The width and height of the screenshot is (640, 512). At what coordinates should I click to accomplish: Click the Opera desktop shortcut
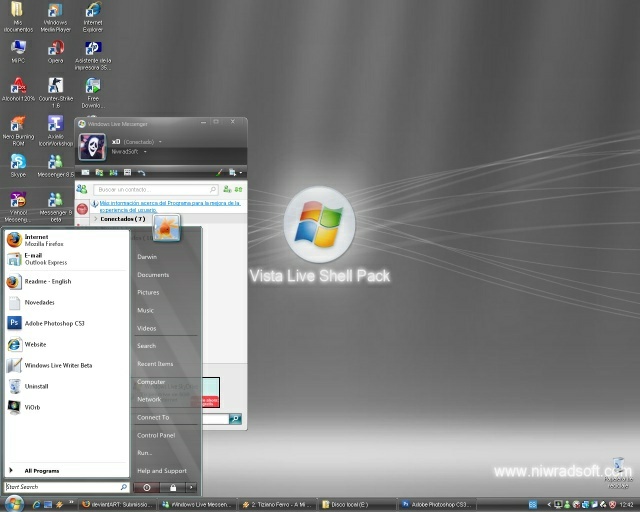tap(56, 52)
